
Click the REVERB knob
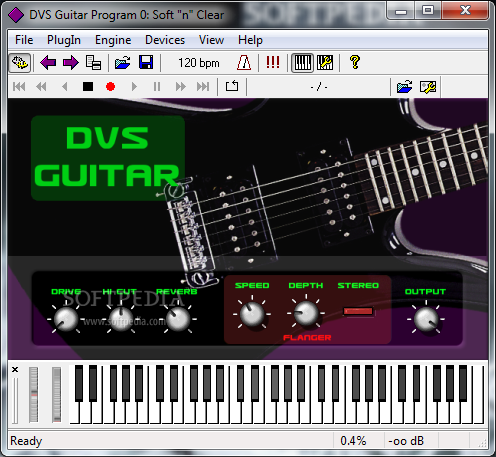(178, 319)
